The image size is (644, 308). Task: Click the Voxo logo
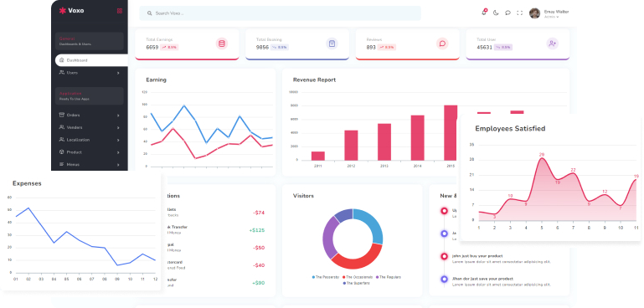[x=71, y=11]
